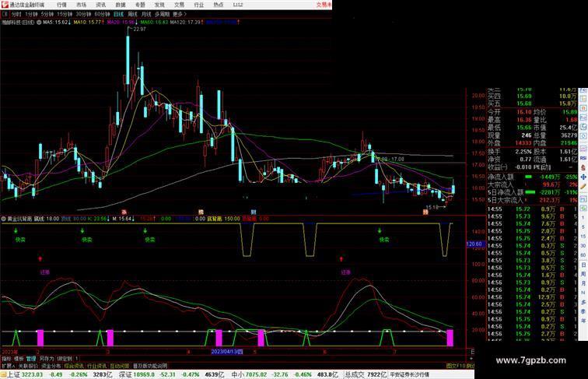Switch chart to 5分钟 period
The width and height of the screenshot is (588, 379).
47,14
